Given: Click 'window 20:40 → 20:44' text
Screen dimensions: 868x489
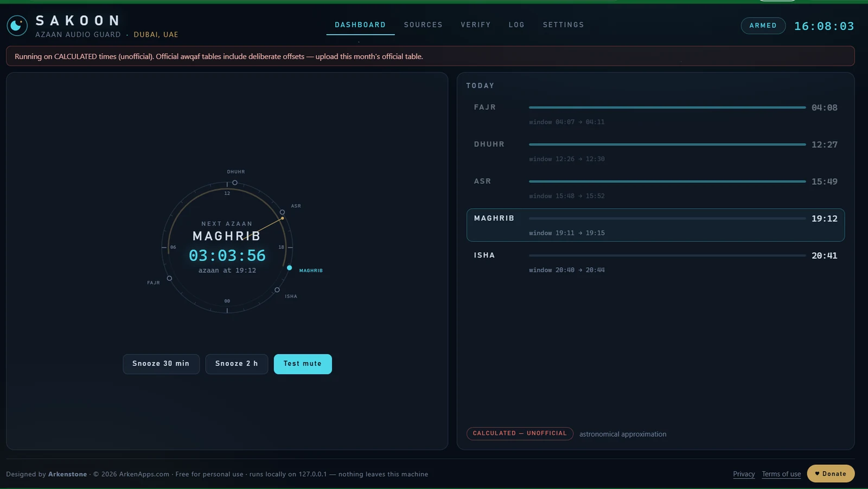Looking at the screenshot, I should coord(567,269).
